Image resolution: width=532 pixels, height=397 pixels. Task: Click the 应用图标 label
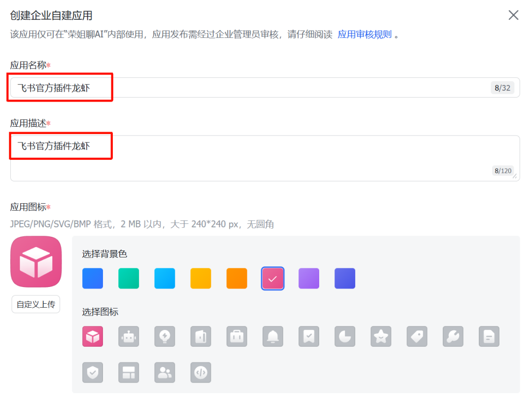coord(28,207)
